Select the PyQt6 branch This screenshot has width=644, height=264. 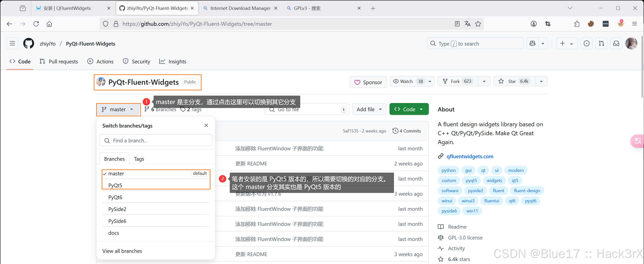coord(156,197)
